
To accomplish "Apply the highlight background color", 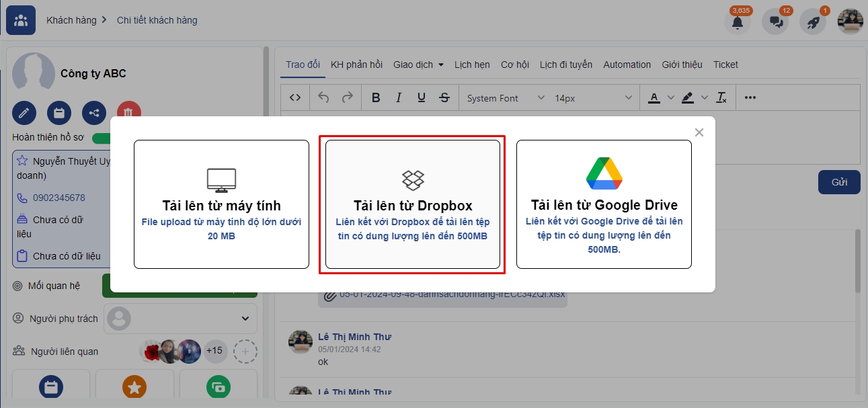I will pyautogui.click(x=687, y=97).
